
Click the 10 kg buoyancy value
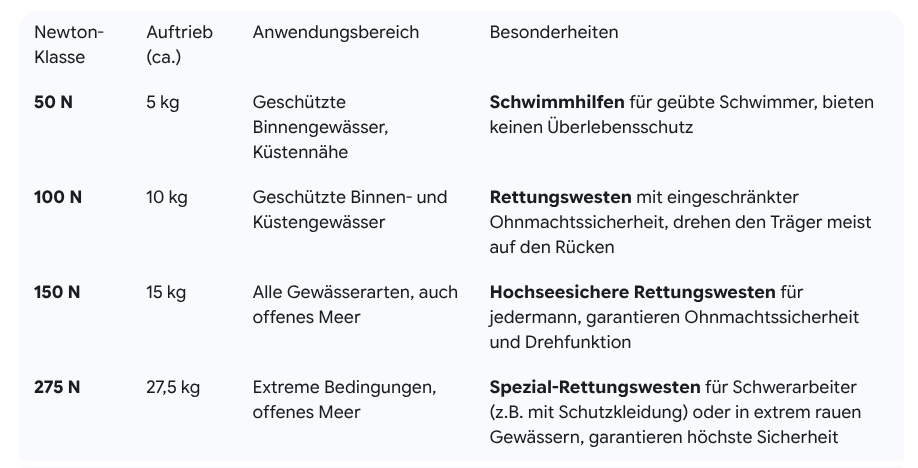pyautogui.click(x=167, y=197)
